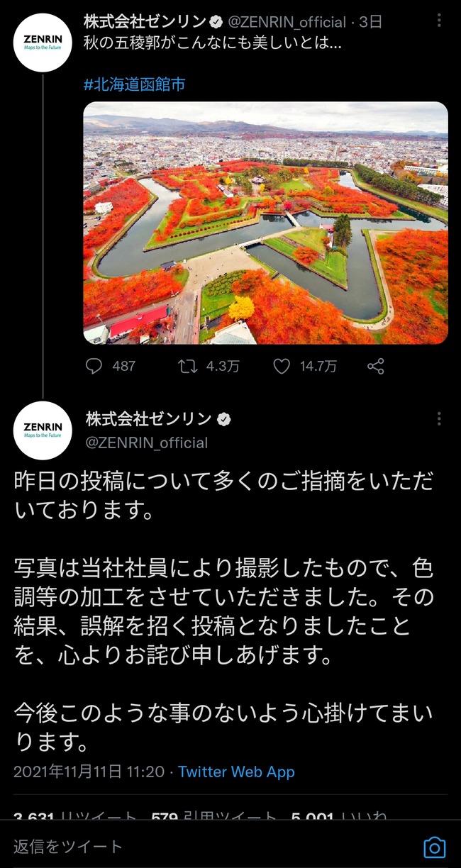The height and width of the screenshot is (868, 461).
Task: Tap the share icon under the photo
Action: tap(376, 366)
